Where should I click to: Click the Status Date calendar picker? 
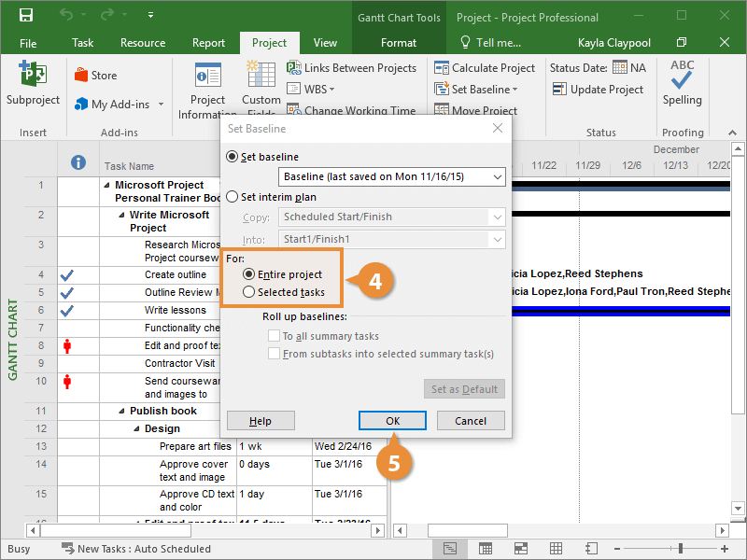pyautogui.click(x=620, y=67)
